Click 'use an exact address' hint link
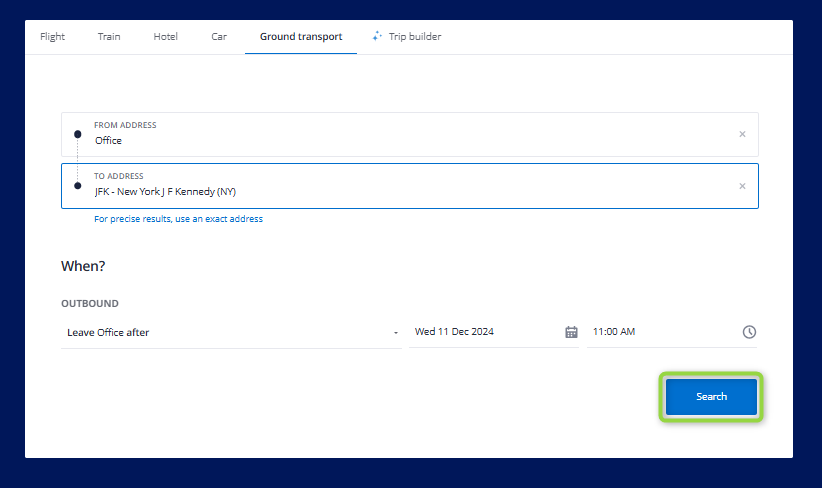 (178, 219)
